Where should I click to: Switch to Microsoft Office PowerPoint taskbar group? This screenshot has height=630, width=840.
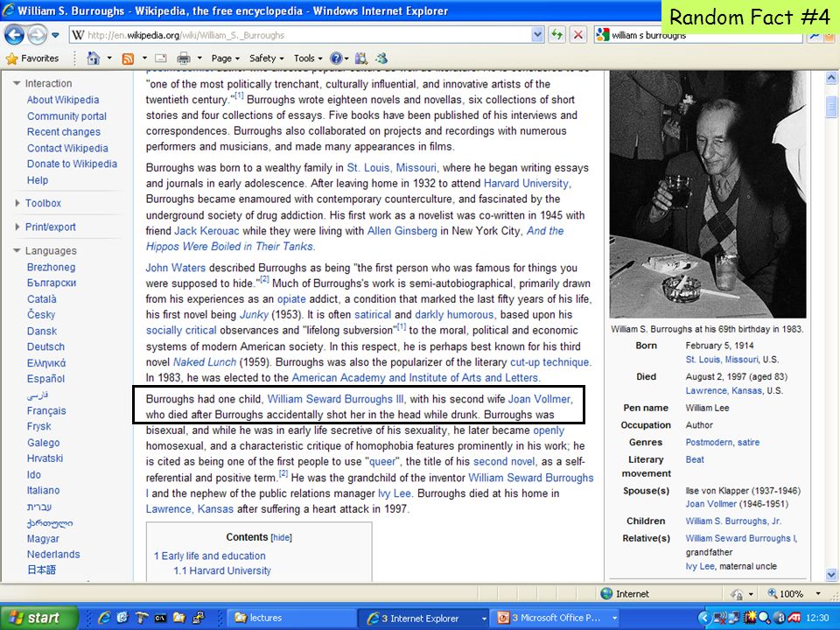556,618
